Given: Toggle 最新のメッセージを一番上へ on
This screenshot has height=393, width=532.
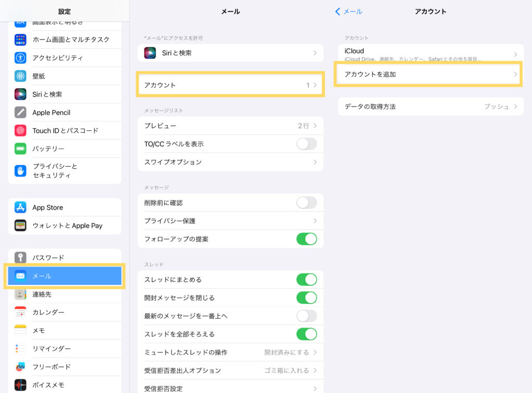Looking at the screenshot, I should click(x=306, y=316).
